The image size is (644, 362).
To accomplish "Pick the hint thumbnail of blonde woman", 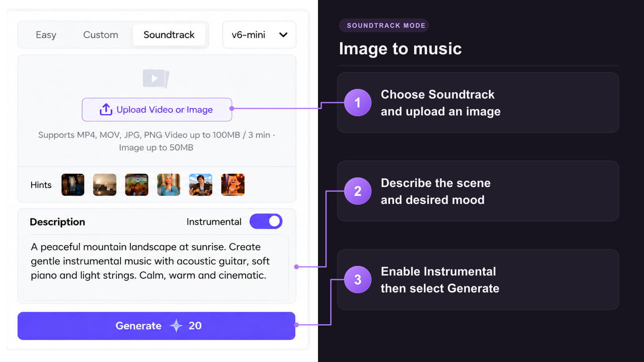I will 169,185.
